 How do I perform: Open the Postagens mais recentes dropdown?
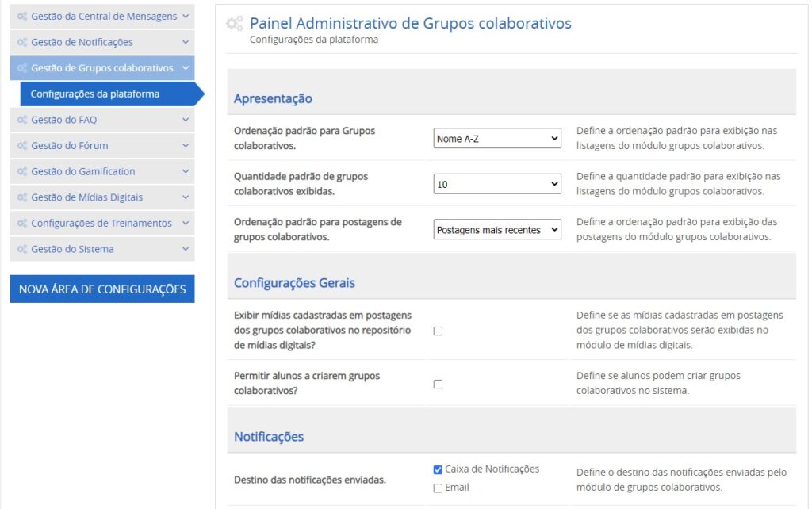point(497,230)
